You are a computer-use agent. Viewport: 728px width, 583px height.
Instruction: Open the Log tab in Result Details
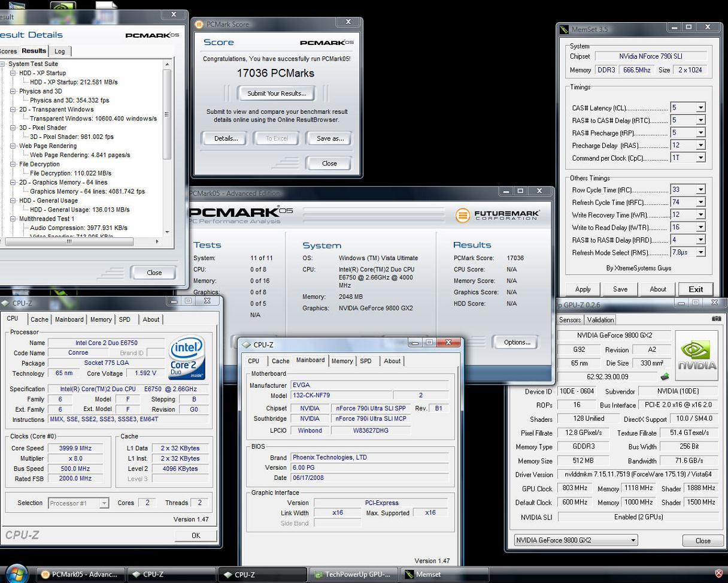[x=60, y=52]
